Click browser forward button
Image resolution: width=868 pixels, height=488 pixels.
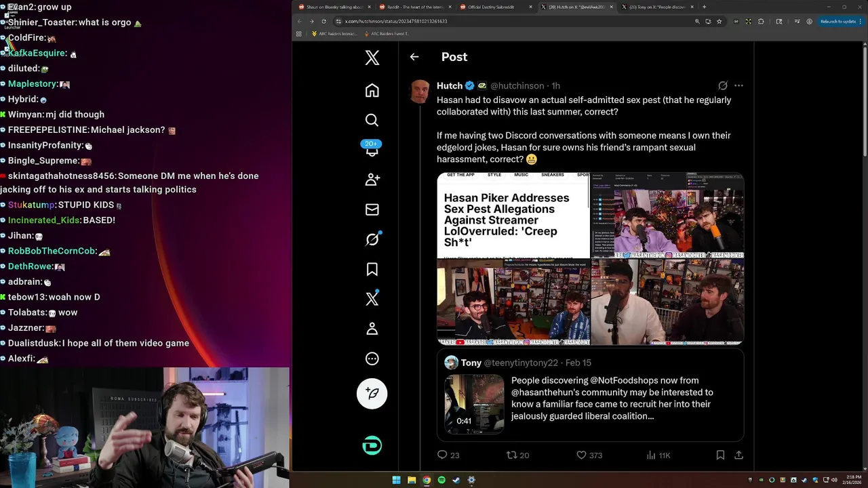point(311,21)
